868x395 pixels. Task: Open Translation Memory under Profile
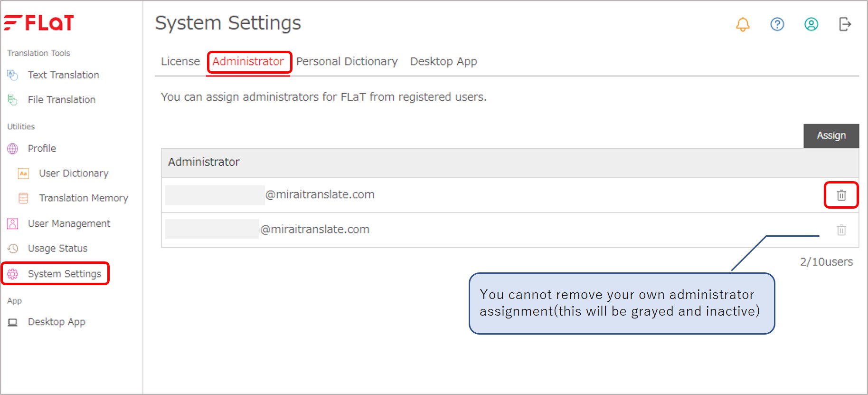pyautogui.click(x=84, y=198)
